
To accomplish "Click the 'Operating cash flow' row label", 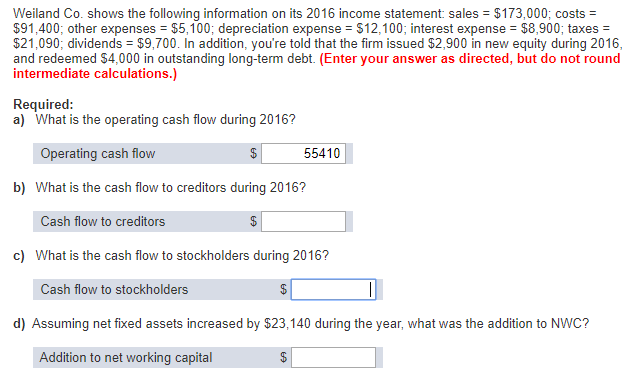I will click(98, 153).
